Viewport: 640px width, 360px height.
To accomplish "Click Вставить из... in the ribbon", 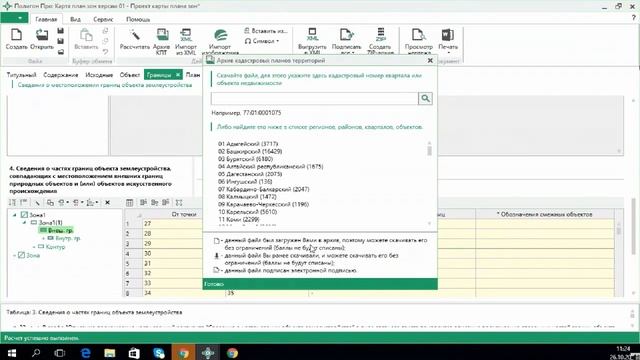I will coord(266,31).
